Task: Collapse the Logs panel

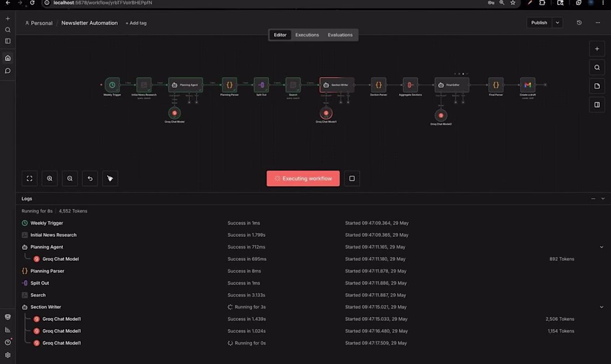Action: coord(603,199)
